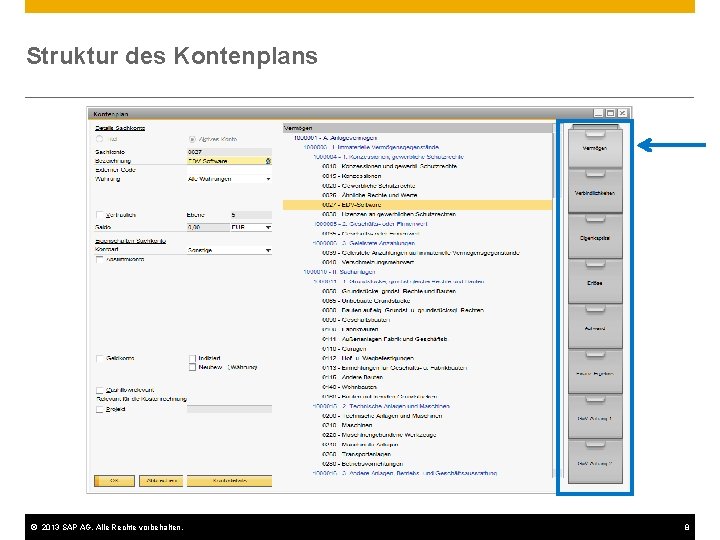Select account 0025 Ähnliche Rechte und Werte

pos(370,195)
